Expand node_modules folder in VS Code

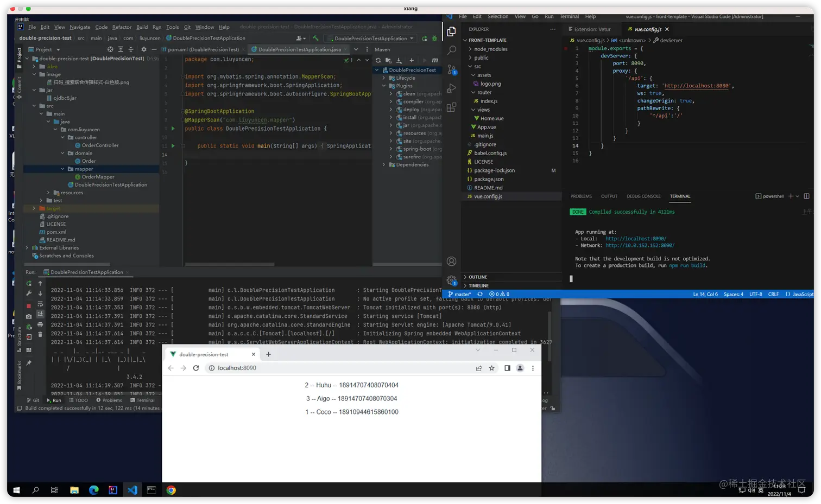(470, 49)
